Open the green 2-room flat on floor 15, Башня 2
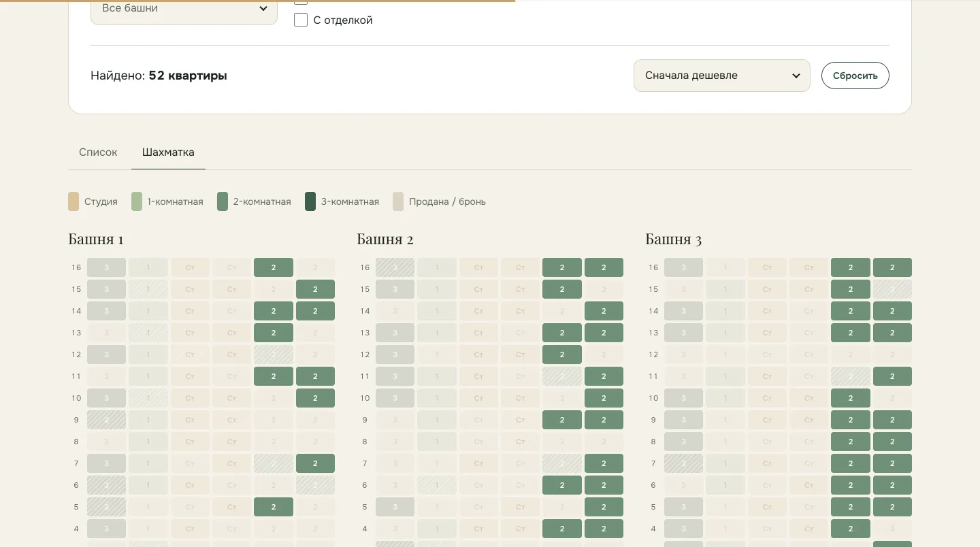 [x=562, y=289]
